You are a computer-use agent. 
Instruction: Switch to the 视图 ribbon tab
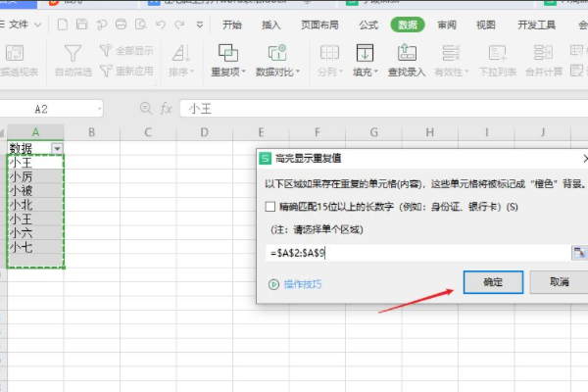click(x=486, y=24)
